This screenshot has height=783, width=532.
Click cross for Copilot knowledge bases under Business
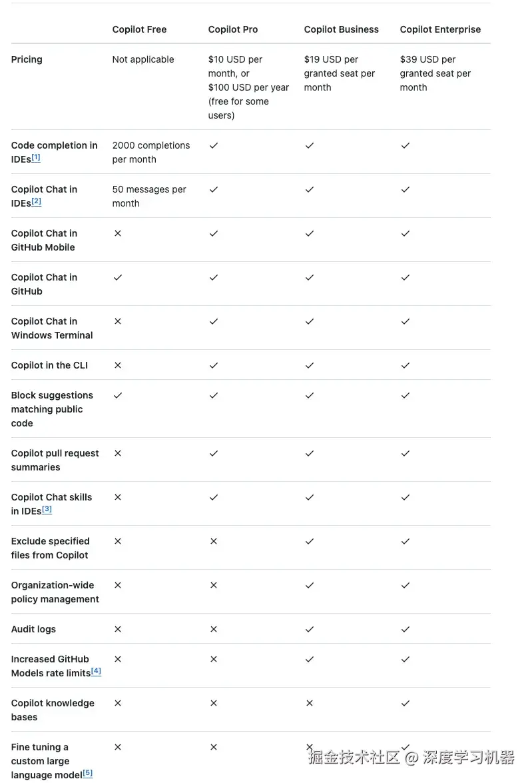(x=310, y=703)
